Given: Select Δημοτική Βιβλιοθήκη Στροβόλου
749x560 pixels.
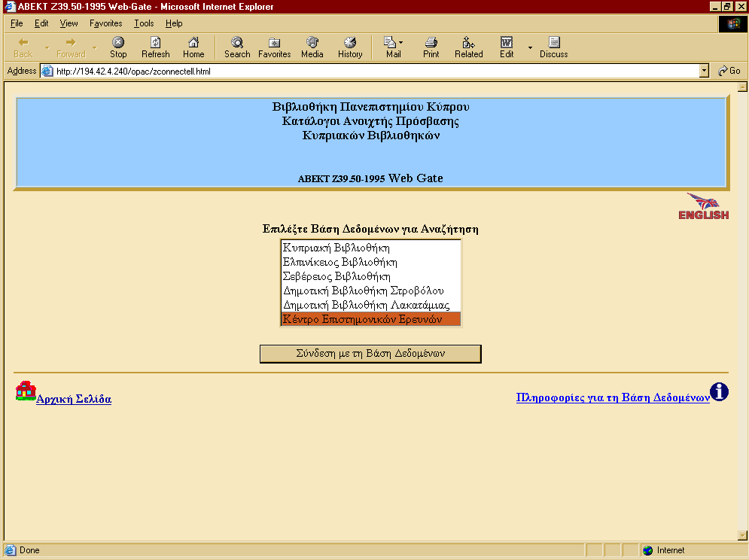Looking at the screenshot, I should pyautogui.click(x=370, y=291).
